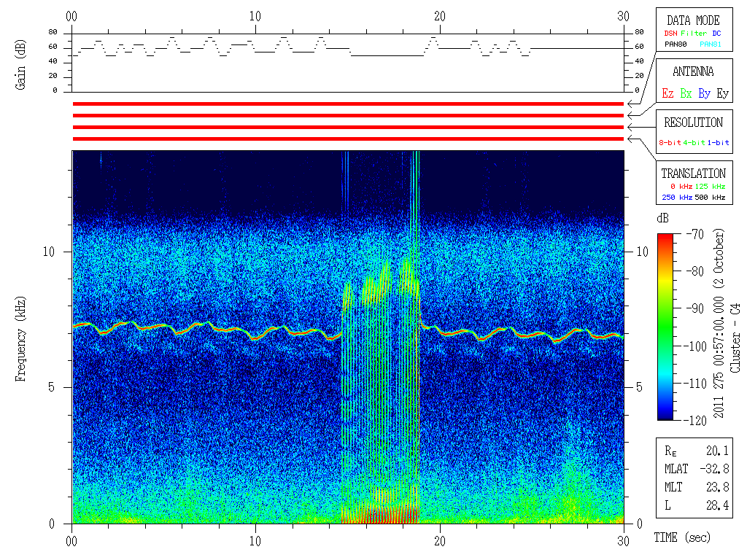This screenshot has width=747, height=560.
Task: Select the red 8-bit resolution label
Action: (670, 142)
